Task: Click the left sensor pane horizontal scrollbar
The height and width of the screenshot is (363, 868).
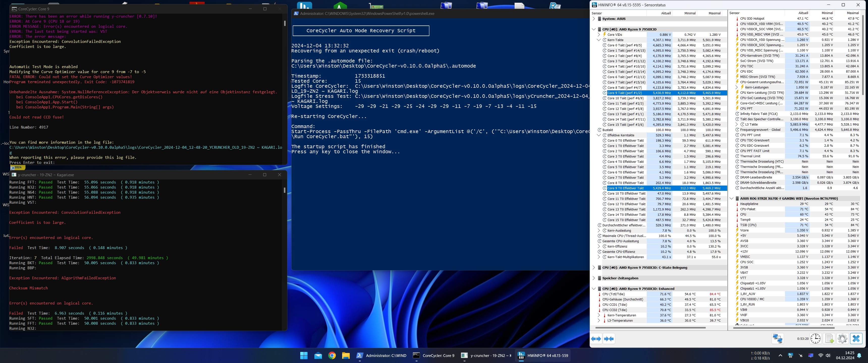Action: [x=650, y=327]
